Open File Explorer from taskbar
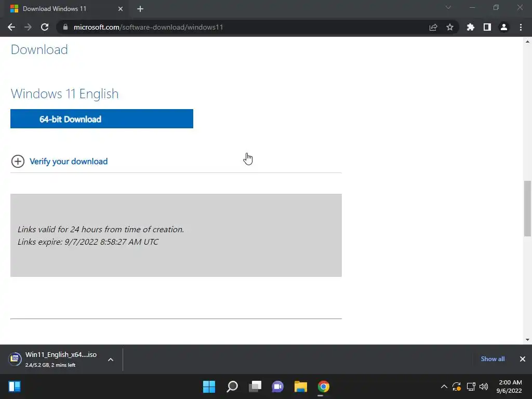The image size is (532, 399). (301, 387)
